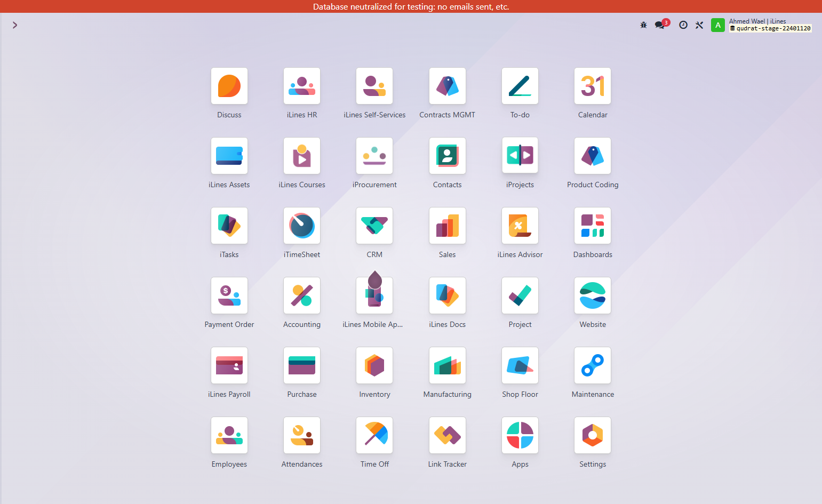Open iLines Docs
This screenshot has height=504, width=822.
click(448, 295)
